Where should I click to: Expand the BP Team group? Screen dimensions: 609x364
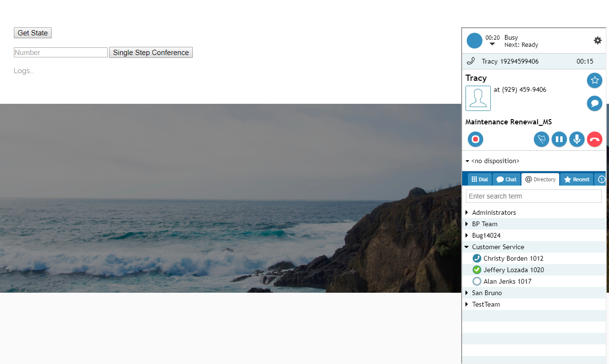[534, 224]
